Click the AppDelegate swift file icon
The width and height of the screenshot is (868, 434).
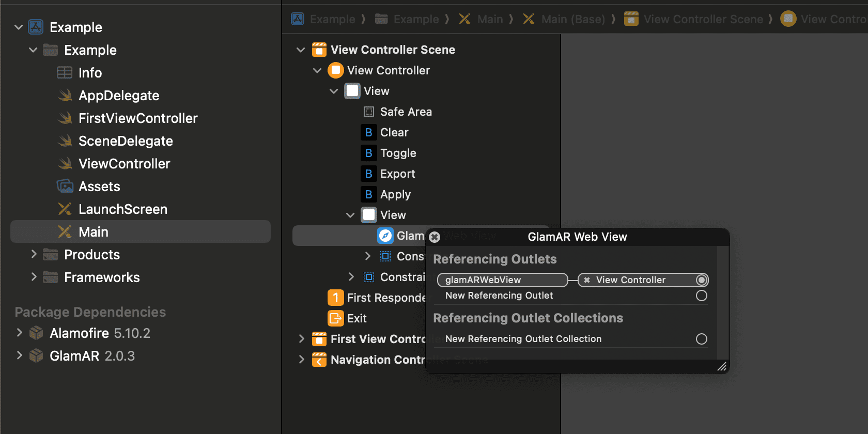[65, 96]
